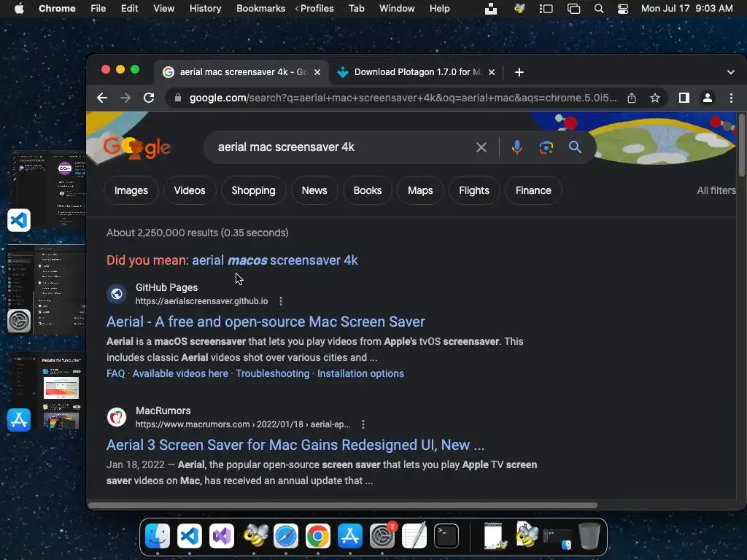The height and width of the screenshot is (560, 747).
Task: Filter results by Shopping
Action: [253, 190]
